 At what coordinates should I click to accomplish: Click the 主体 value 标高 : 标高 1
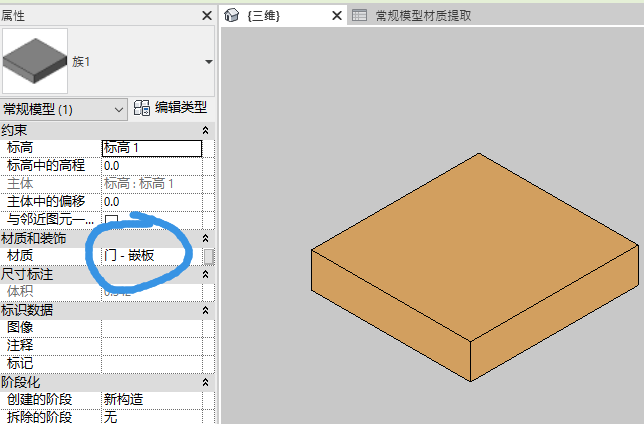pos(139,184)
